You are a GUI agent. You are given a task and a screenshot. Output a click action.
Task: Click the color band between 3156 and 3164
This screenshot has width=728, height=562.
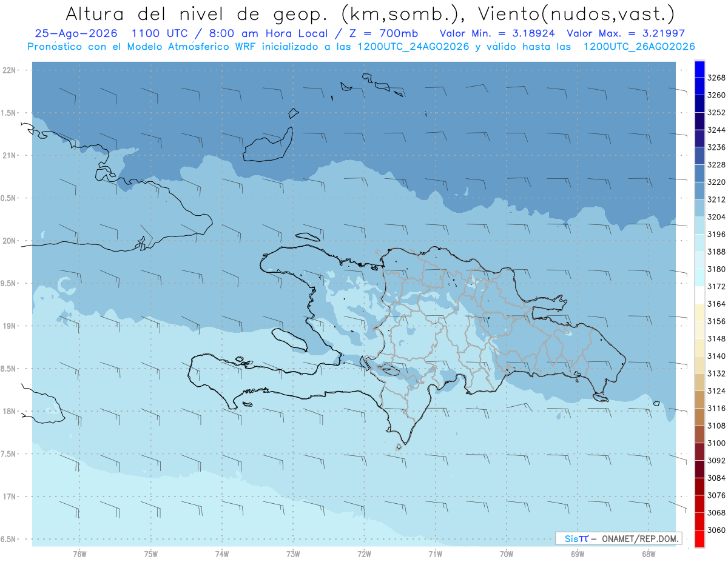click(699, 312)
